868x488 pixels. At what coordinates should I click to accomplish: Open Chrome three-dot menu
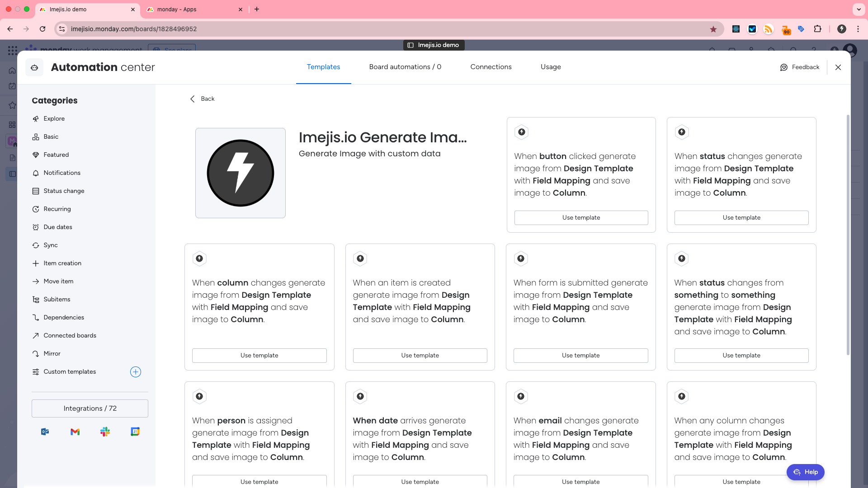[x=858, y=29]
